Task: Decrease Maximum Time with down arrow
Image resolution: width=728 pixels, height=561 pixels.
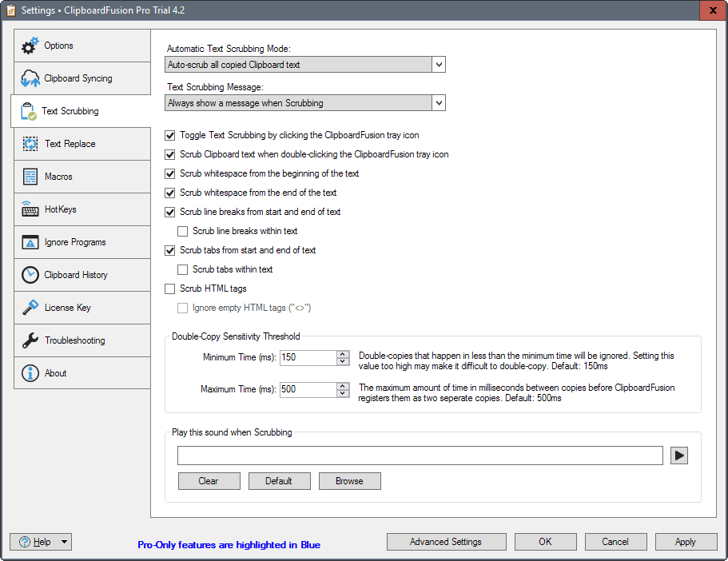Action: point(343,393)
